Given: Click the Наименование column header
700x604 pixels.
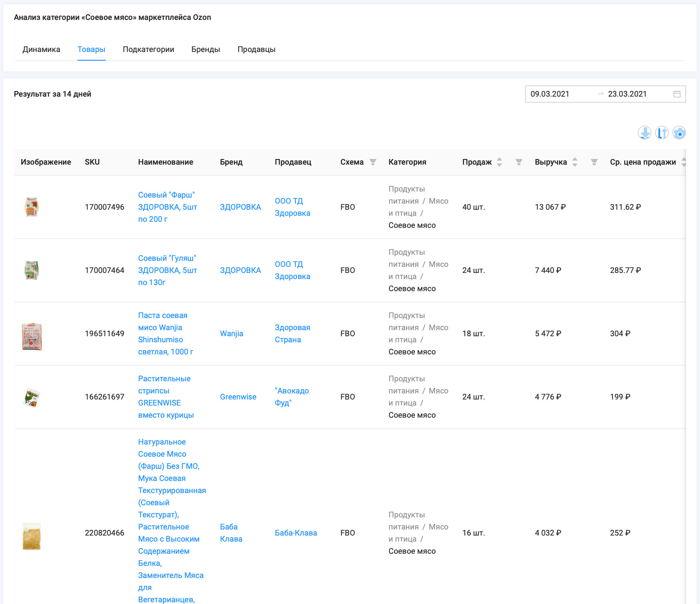Looking at the screenshot, I should pos(165,162).
